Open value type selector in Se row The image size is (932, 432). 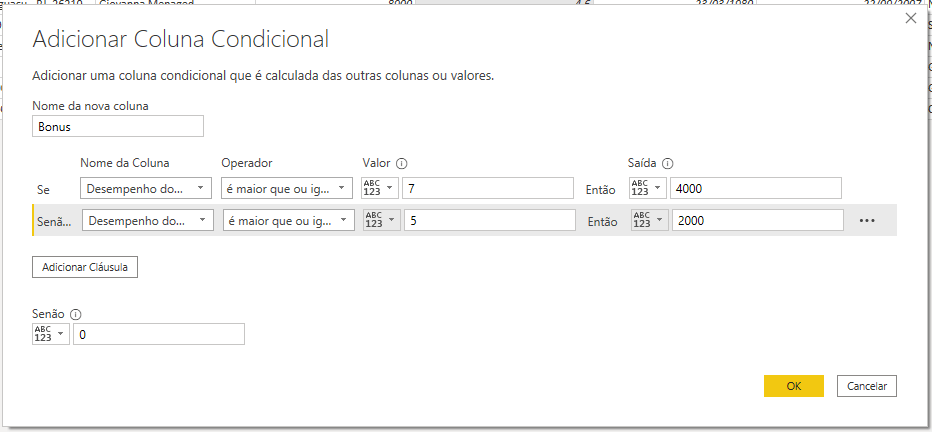(x=380, y=188)
